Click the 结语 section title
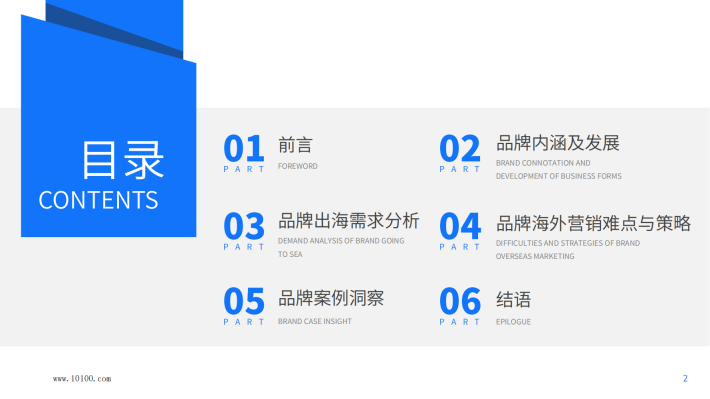 513,300
